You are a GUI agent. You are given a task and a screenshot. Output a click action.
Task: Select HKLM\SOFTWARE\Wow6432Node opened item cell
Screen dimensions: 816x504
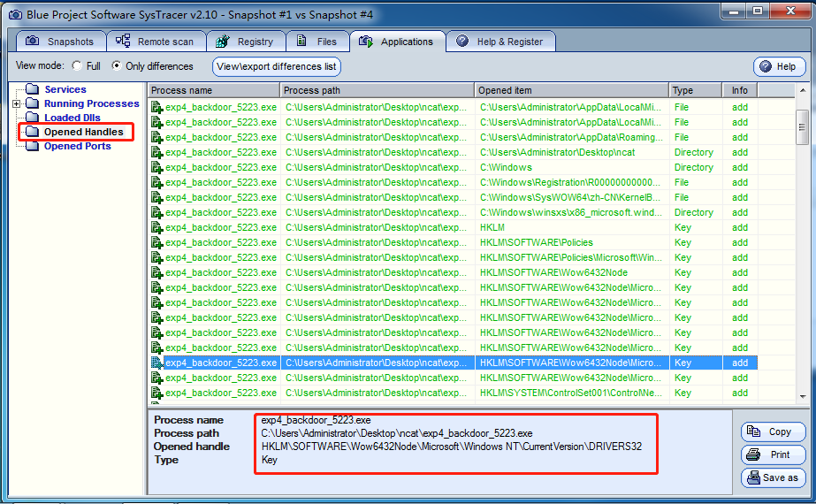pyautogui.click(x=572, y=273)
